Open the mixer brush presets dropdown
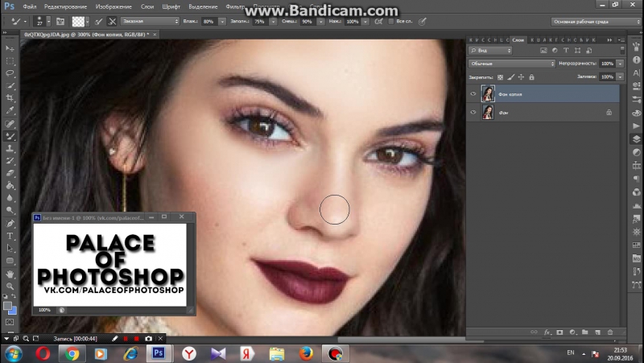The width and height of the screenshot is (644, 363). [x=150, y=21]
